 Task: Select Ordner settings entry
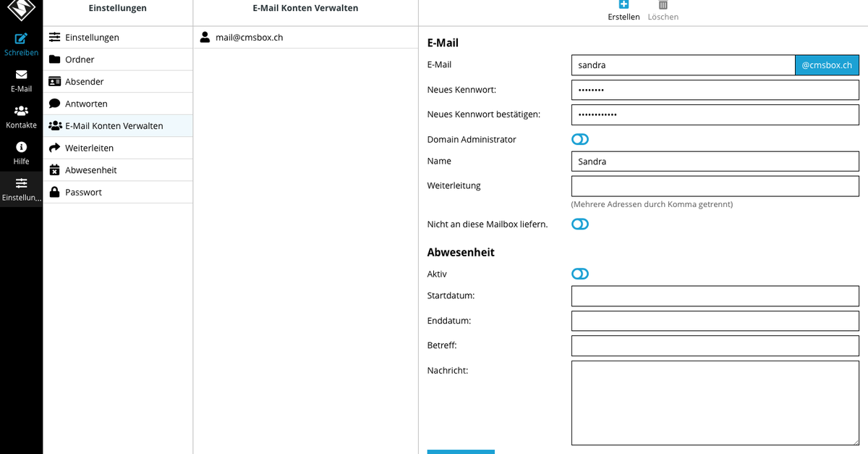click(x=118, y=59)
